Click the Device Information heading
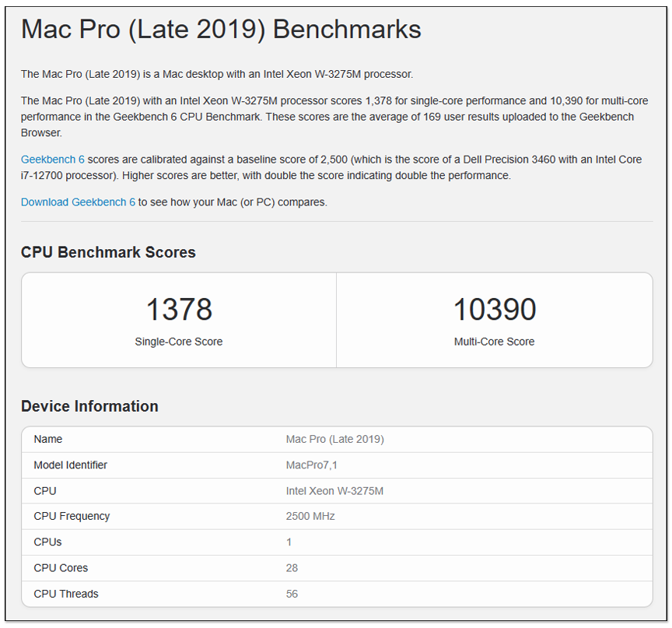This screenshot has width=672, height=628. point(89,406)
